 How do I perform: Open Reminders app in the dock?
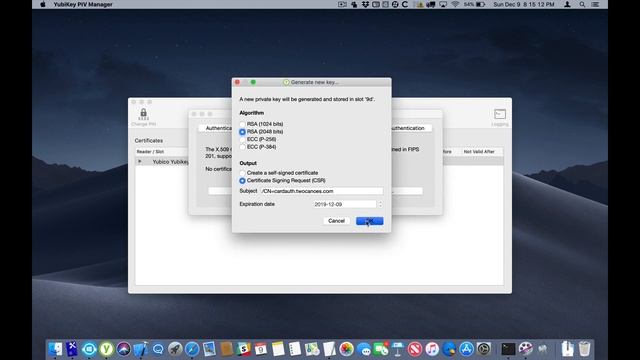coord(295,349)
